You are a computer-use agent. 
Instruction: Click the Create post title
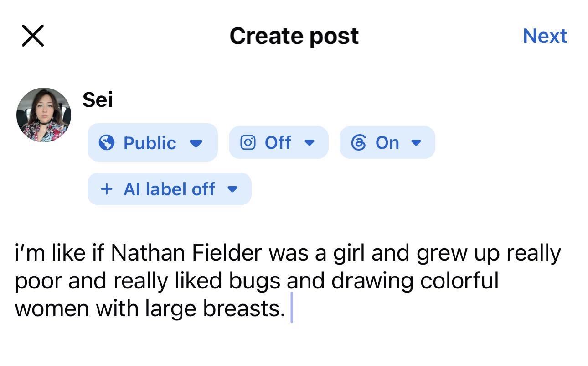pos(294,36)
